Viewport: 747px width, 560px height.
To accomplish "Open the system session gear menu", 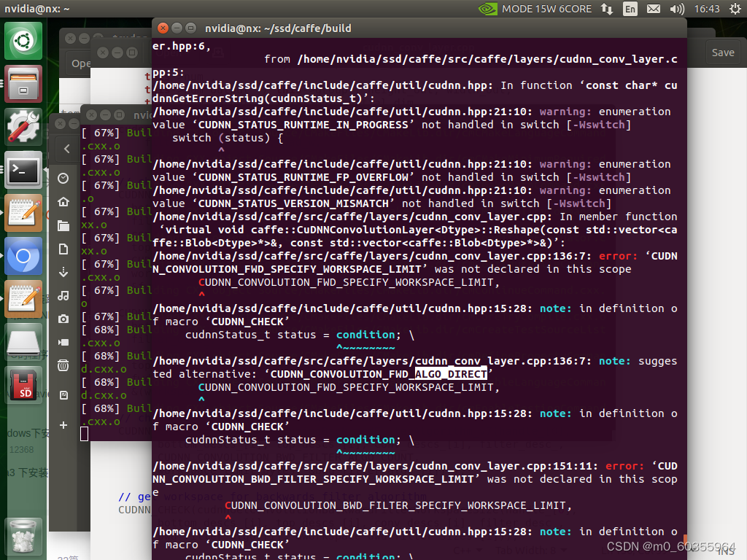I will [x=735, y=9].
